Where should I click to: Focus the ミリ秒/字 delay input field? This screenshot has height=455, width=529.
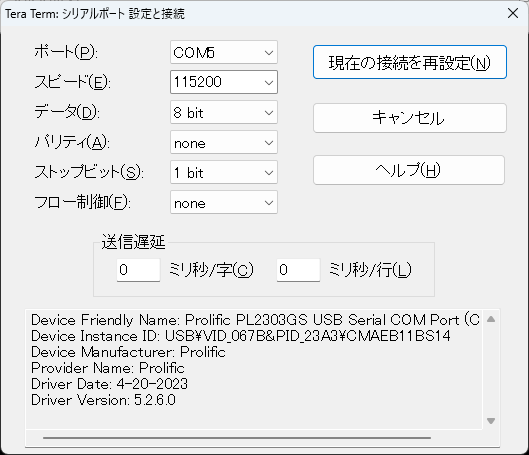[x=138, y=270]
